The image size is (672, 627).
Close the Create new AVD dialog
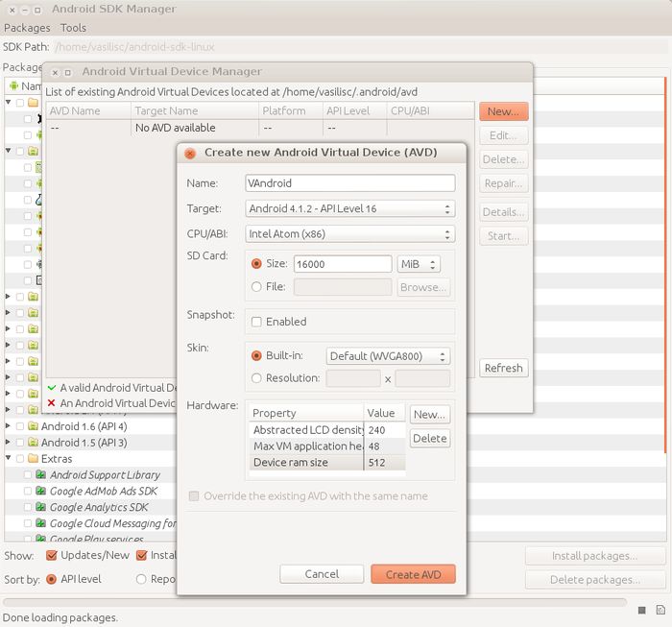[x=190, y=153]
